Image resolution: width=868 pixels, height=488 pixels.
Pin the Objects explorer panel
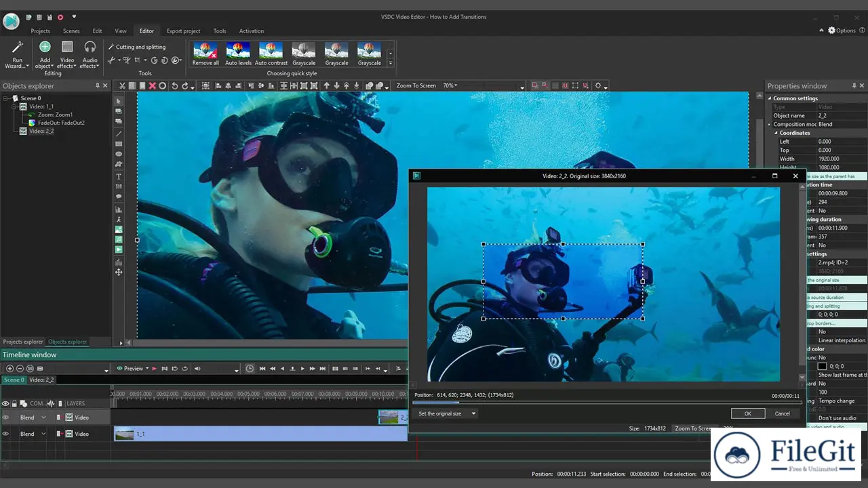pyautogui.click(x=97, y=85)
